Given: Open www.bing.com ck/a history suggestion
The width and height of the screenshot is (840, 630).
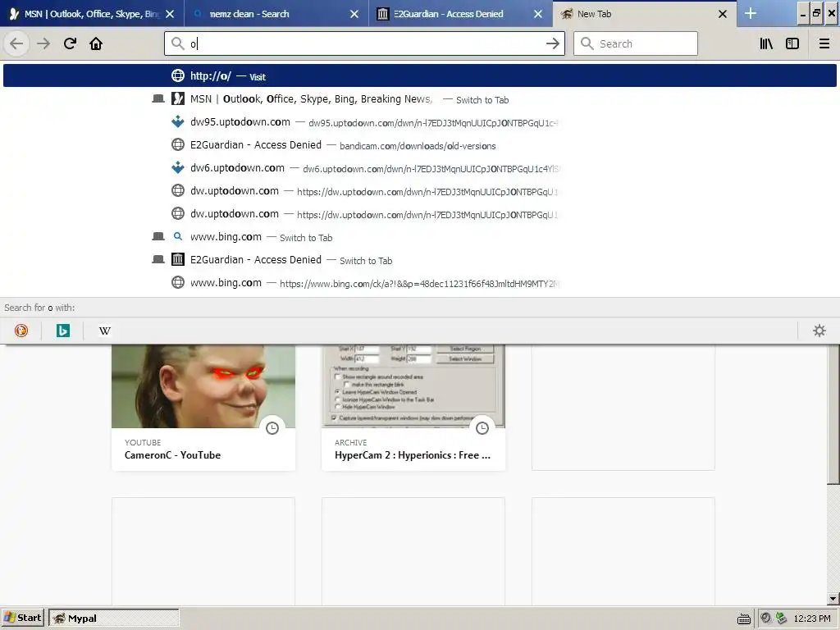Looking at the screenshot, I should [x=420, y=283].
